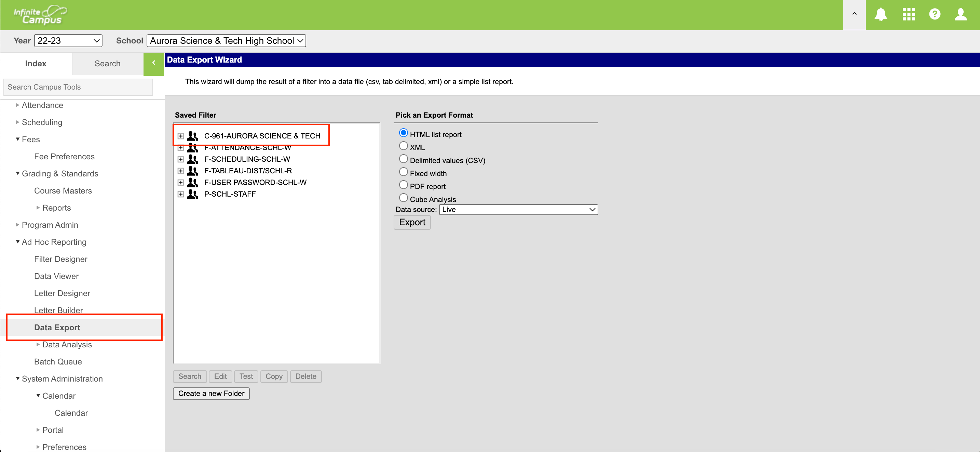The height and width of the screenshot is (452, 980).
Task: Open Letter Builder in the sidebar
Action: (58, 310)
